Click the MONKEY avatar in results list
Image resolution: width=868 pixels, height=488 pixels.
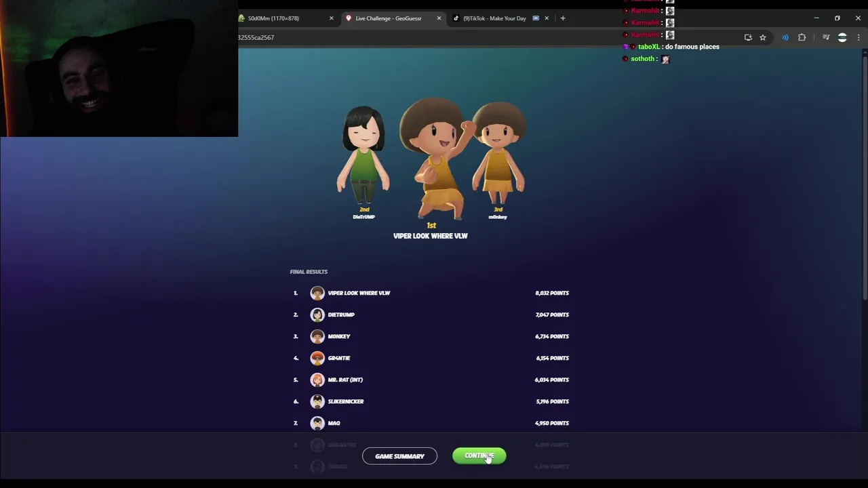[x=317, y=336]
